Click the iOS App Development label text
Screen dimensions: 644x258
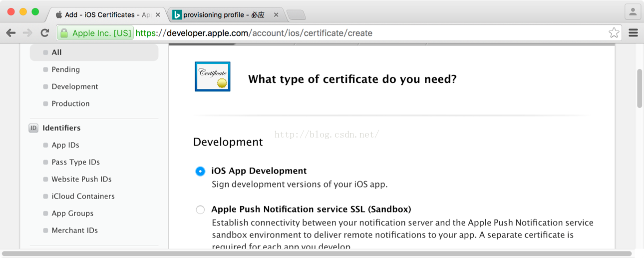tap(259, 171)
